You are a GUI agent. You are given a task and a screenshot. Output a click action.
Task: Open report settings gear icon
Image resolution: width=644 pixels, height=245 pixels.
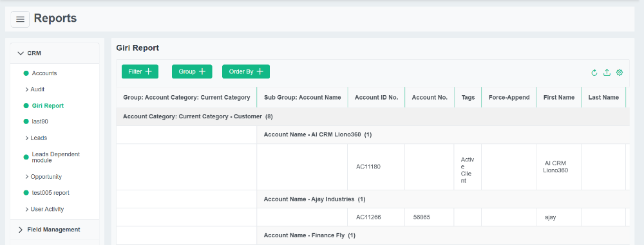coord(620,73)
